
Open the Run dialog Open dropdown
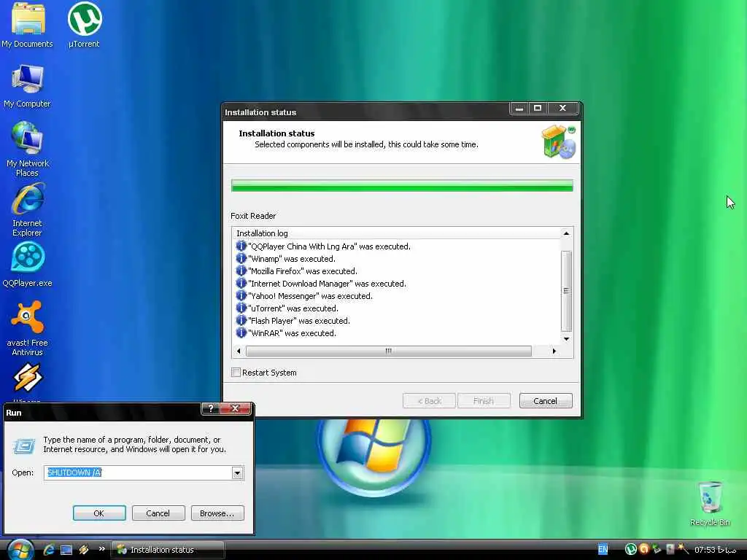237,472
